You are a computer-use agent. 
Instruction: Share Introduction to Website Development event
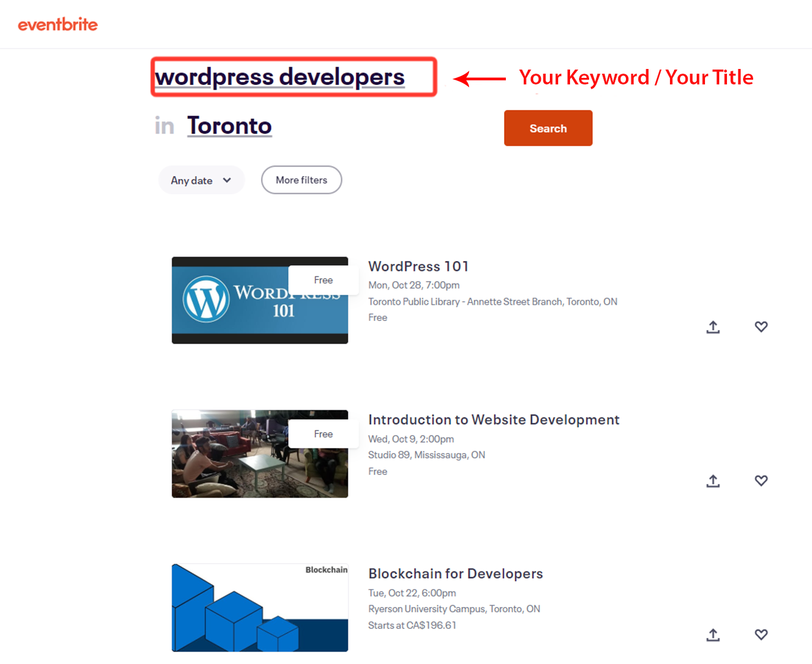pyautogui.click(x=713, y=481)
